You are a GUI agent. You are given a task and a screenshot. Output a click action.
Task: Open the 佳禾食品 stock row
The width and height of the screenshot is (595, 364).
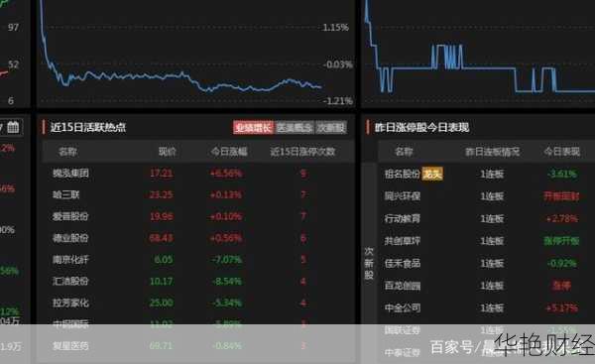tap(487, 263)
